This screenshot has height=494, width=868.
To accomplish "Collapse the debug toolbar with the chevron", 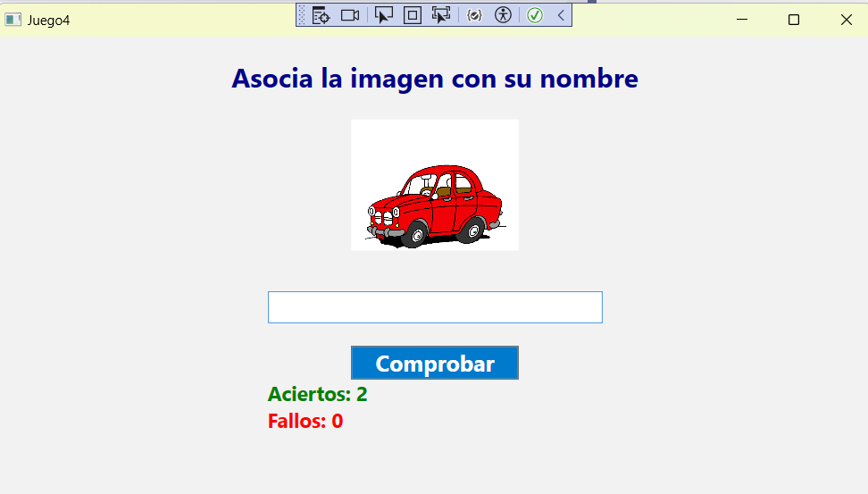I will pos(561,15).
